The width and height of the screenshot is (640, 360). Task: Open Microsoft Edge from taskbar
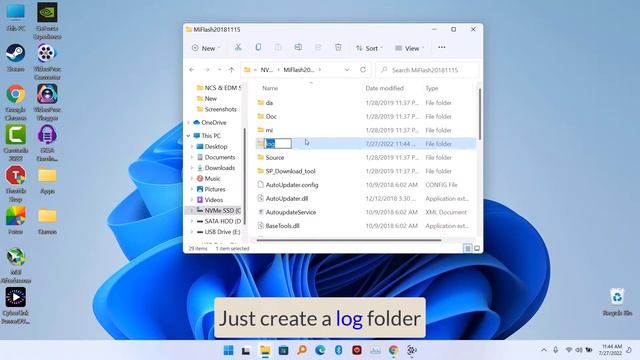coord(320,350)
